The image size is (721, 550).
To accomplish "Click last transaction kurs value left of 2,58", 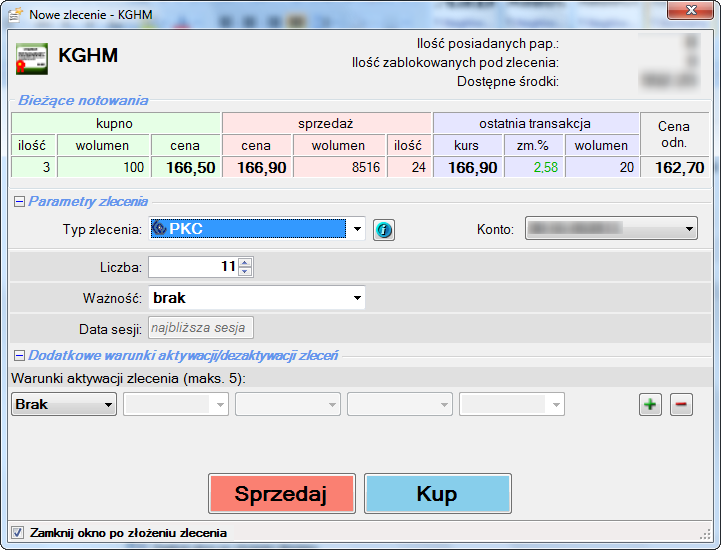I will click(x=468, y=167).
